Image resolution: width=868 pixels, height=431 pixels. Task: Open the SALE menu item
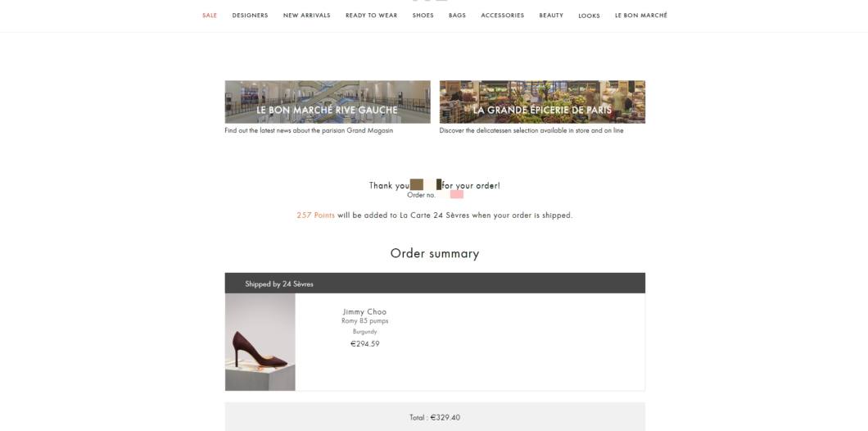coord(210,16)
